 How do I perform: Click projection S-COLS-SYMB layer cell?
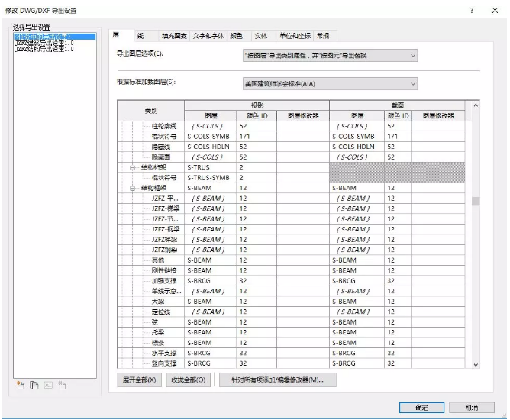[211, 137]
